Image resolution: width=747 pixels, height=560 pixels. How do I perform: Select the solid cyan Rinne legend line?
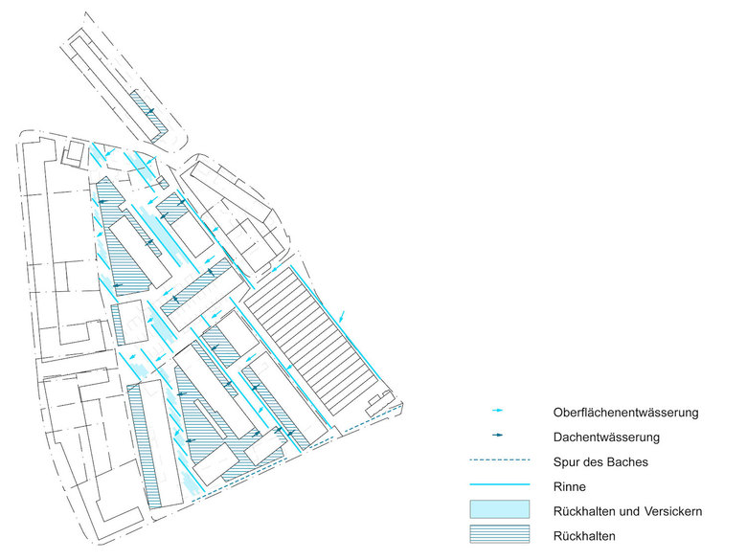click(x=499, y=486)
